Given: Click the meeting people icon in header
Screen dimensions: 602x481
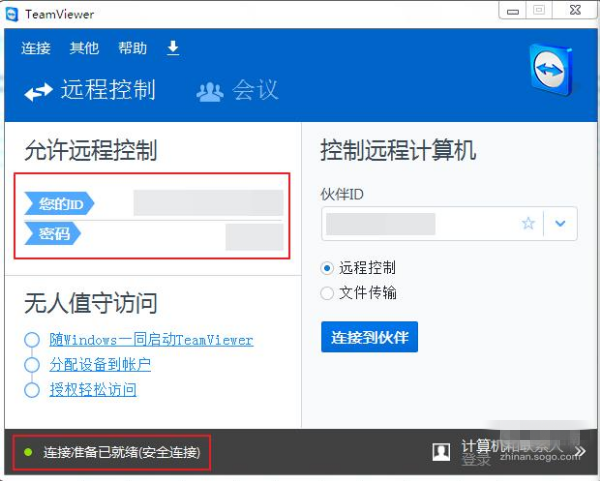Looking at the screenshot, I should [x=210, y=92].
